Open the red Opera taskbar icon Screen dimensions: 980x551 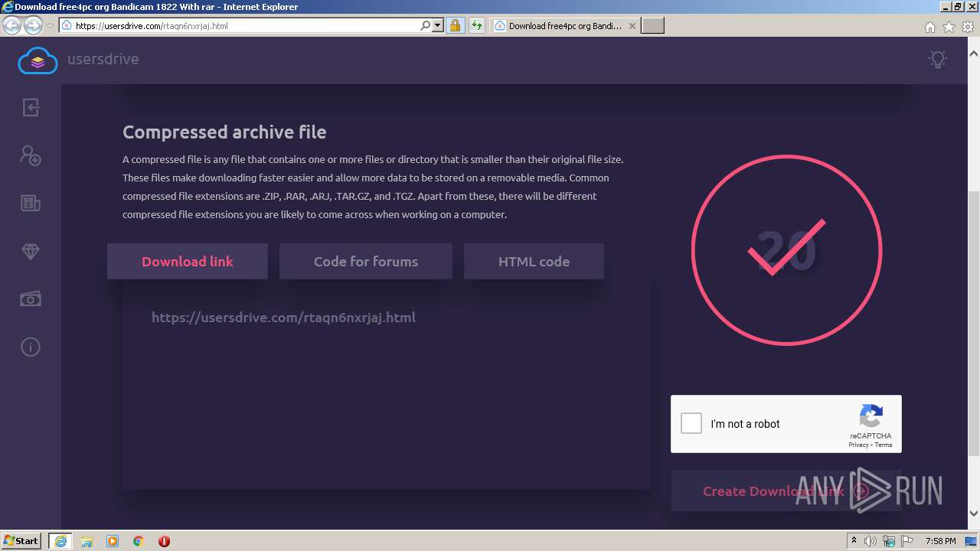pyautogui.click(x=164, y=541)
